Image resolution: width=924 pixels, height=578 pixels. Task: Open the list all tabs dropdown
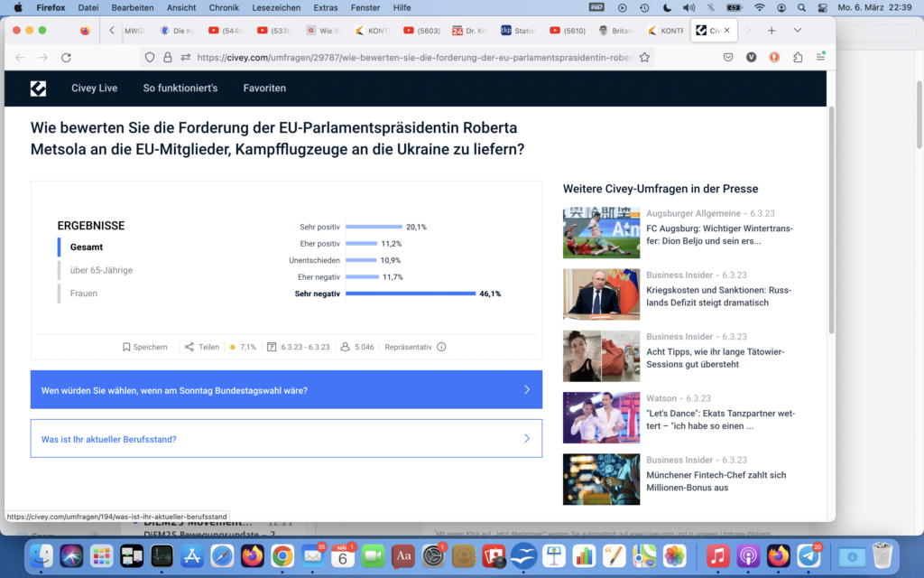(x=798, y=30)
